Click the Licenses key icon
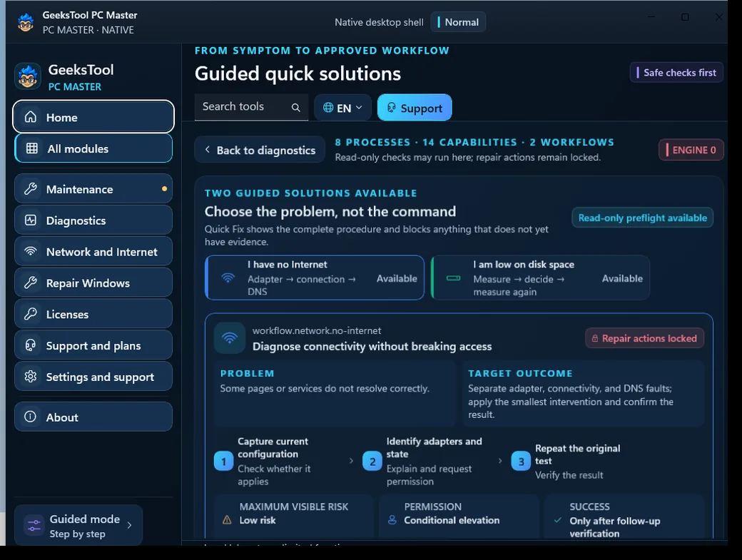Screen dimensions: 742x560 pyautogui.click(x=31, y=314)
